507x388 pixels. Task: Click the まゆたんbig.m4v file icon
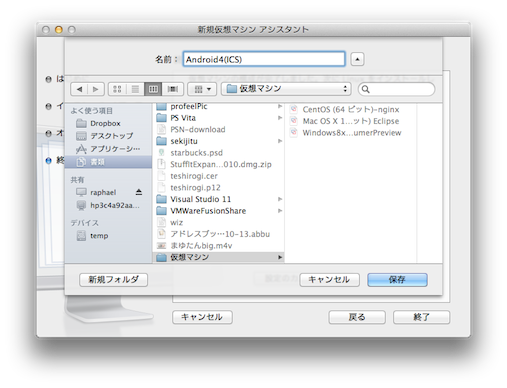pos(161,246)
